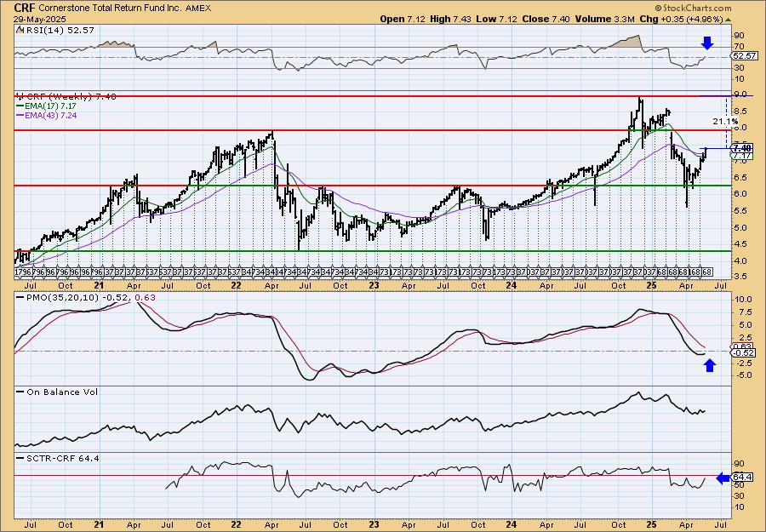Click the 7.40 price tag on the price axis
This screenshot has width=766, height=532.
click(742, 147)
